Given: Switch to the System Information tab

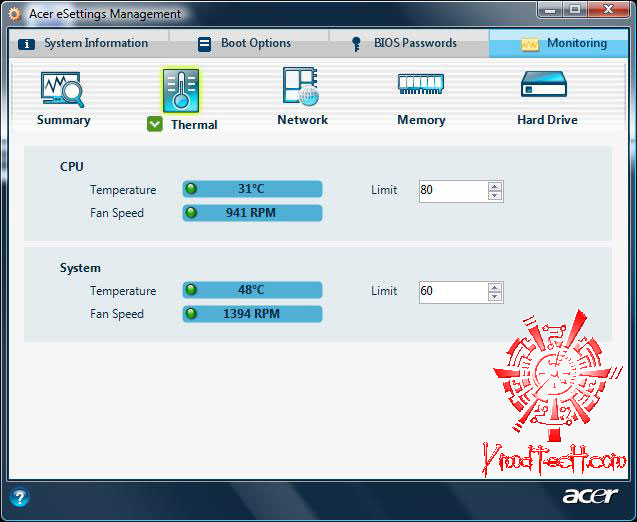Looking at the screenshot, I should click(x=89, y=43).
